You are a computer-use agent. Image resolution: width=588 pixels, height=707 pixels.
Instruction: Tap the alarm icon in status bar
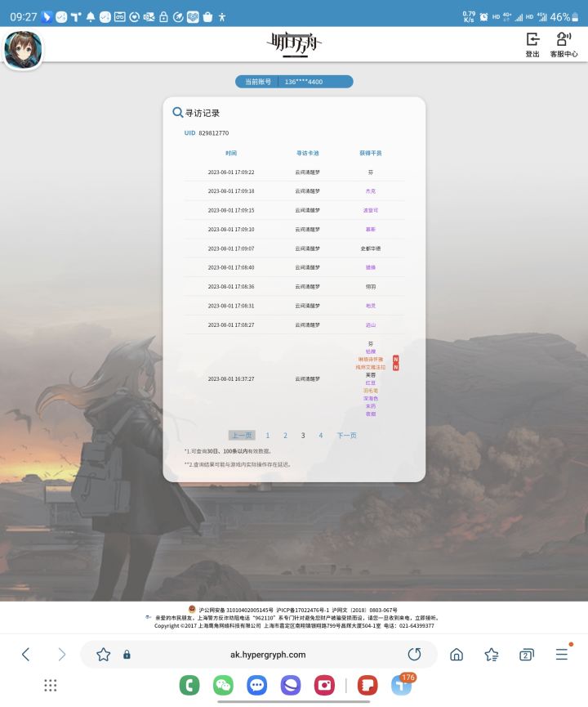(483, 17)
